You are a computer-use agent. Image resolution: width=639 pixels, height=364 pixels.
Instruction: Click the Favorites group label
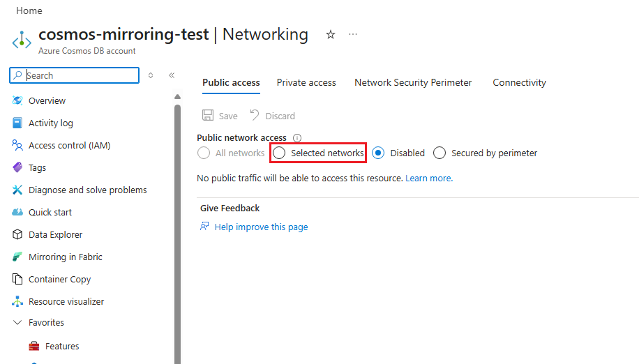46,322
